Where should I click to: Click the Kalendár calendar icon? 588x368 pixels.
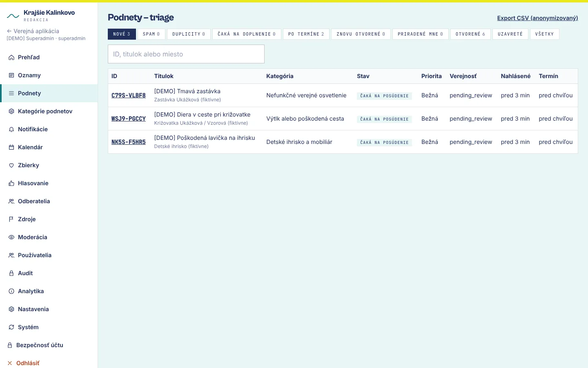pyautogui.click(x=11, y=147)
